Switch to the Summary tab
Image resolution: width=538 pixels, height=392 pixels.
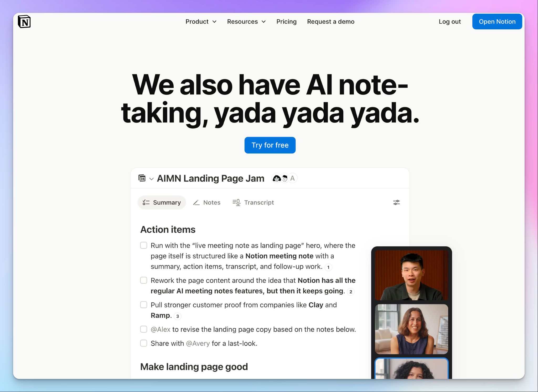coord(162,203)
